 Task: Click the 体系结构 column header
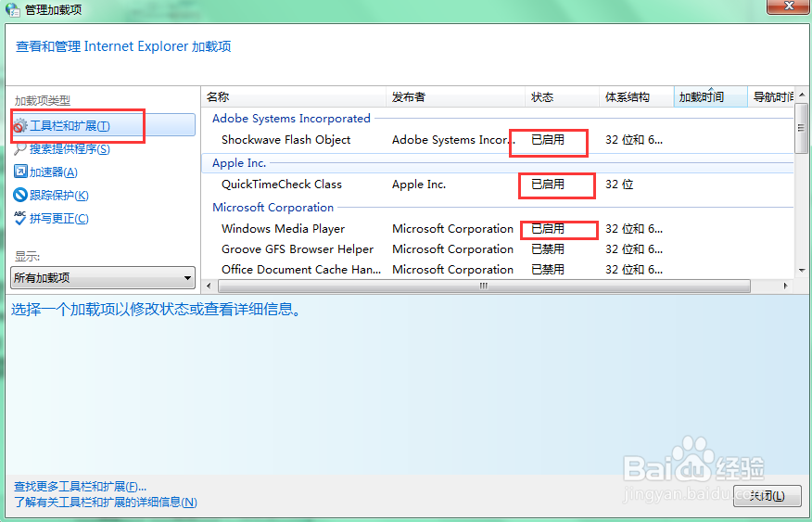[x=637, y=96]
